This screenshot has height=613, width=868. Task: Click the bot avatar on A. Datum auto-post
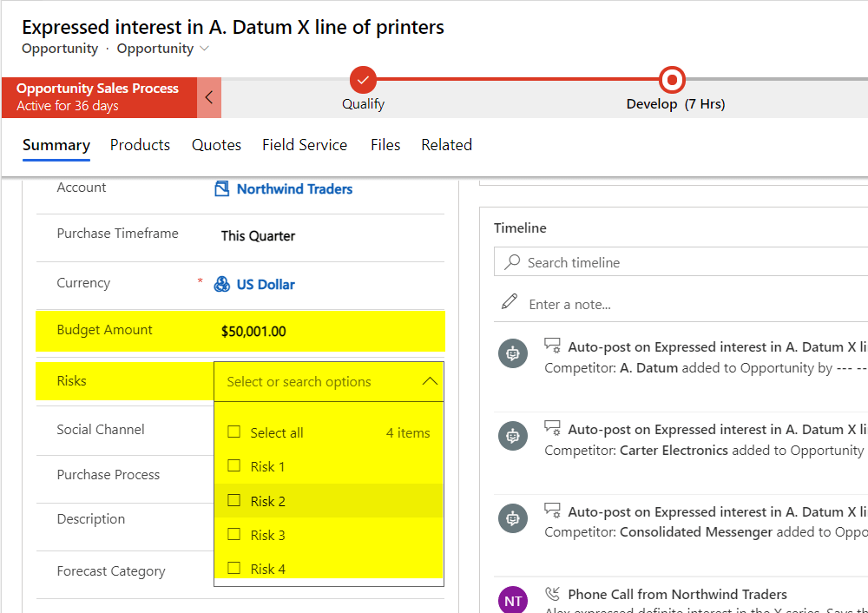pos(513,353)
